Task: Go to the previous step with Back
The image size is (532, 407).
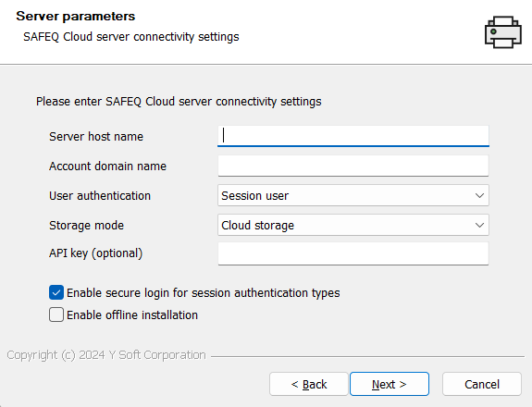Action: point(309,384)
